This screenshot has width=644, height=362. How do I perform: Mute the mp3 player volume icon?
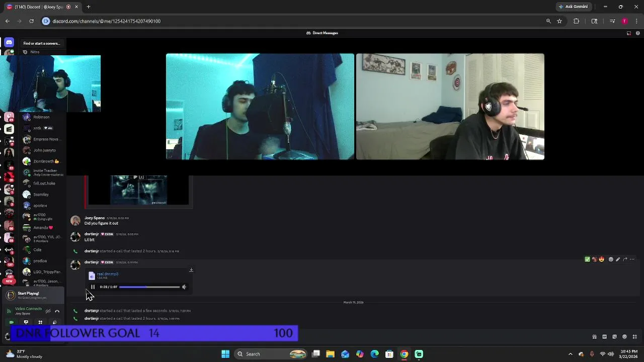point(184,287)
